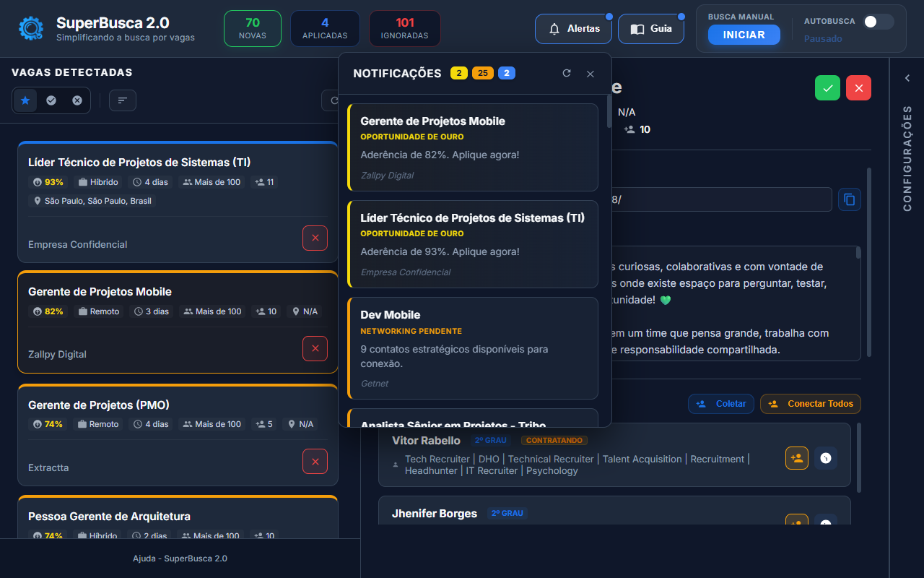The image size is (924, 578).
Task: Switch to the 70 NOVAS counter
Action: tap(252, 28)
